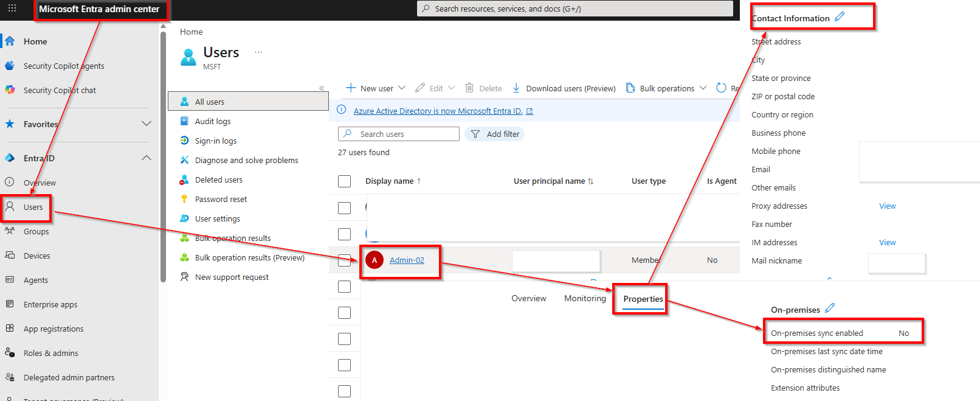This screenshot has height=401, width=980.
Task: Click the 'On-premises sync enabled' label
Action: [x=816, y=333]
